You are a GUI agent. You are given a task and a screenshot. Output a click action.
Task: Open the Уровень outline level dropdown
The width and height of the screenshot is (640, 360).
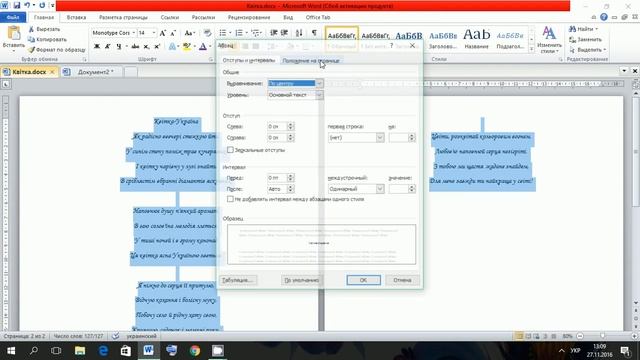point(319,95)
